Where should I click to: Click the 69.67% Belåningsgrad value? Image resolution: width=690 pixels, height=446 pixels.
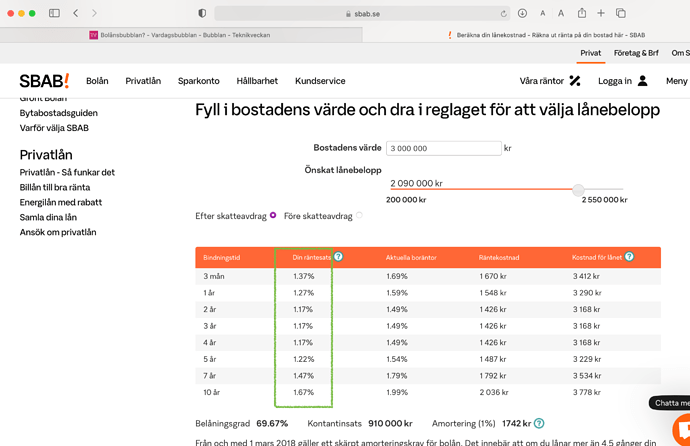(272, 424)
